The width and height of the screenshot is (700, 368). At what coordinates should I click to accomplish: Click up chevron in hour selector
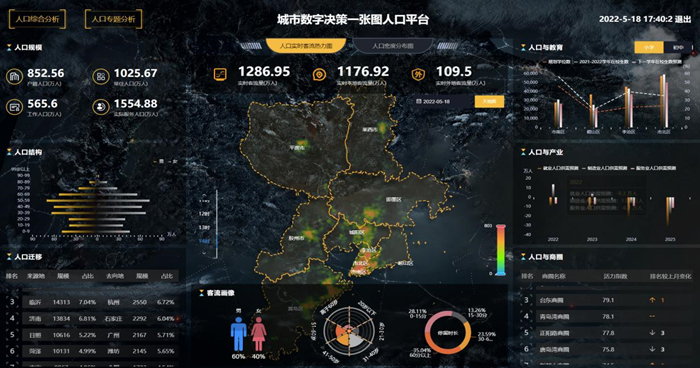204,196
